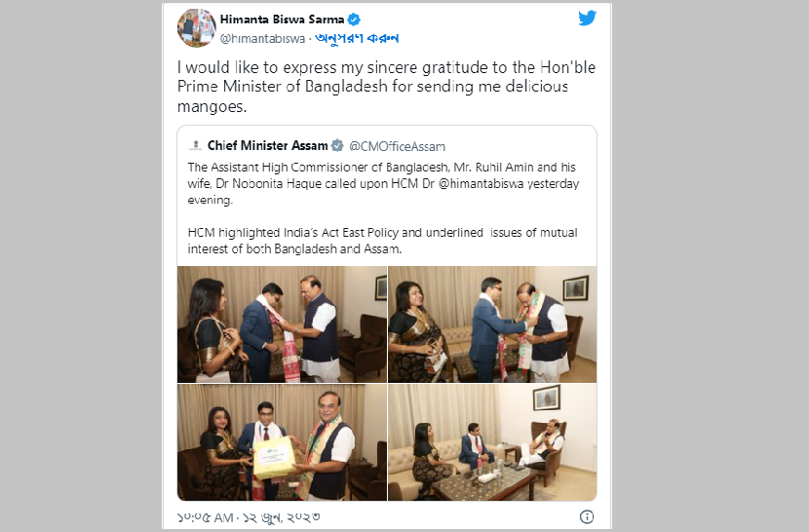This screenshot has width=809, height=532.
Task: Open the tweet info icon
Action: [587, 516]
